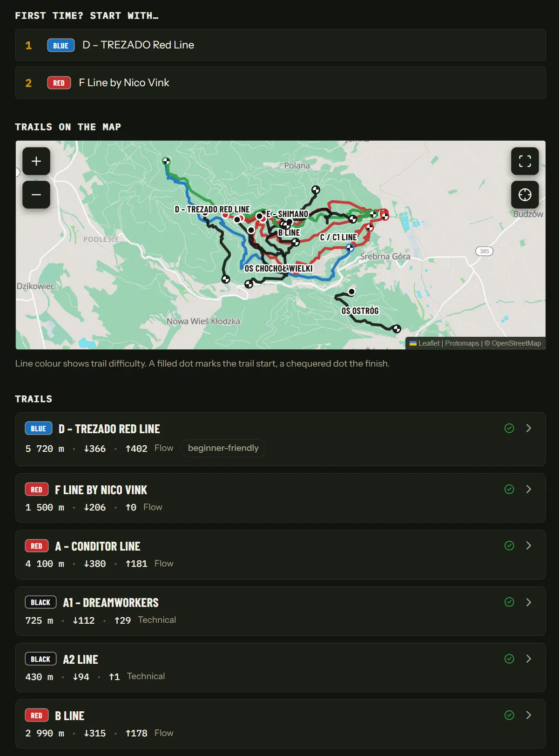559x756 pixels.
Task: Click the B LINE label on map
Action: click(289, 232)
